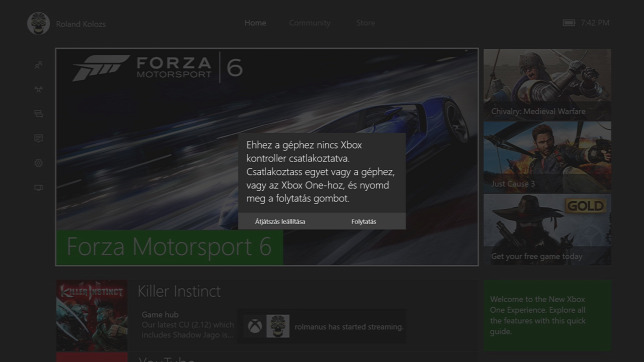Open the Get your free game today tile

pos(547,230)
